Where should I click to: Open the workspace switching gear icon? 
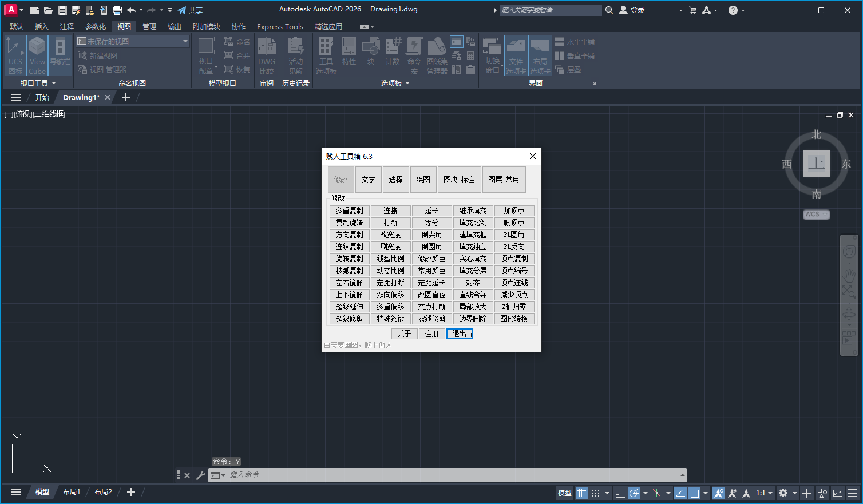click(783, 493)
